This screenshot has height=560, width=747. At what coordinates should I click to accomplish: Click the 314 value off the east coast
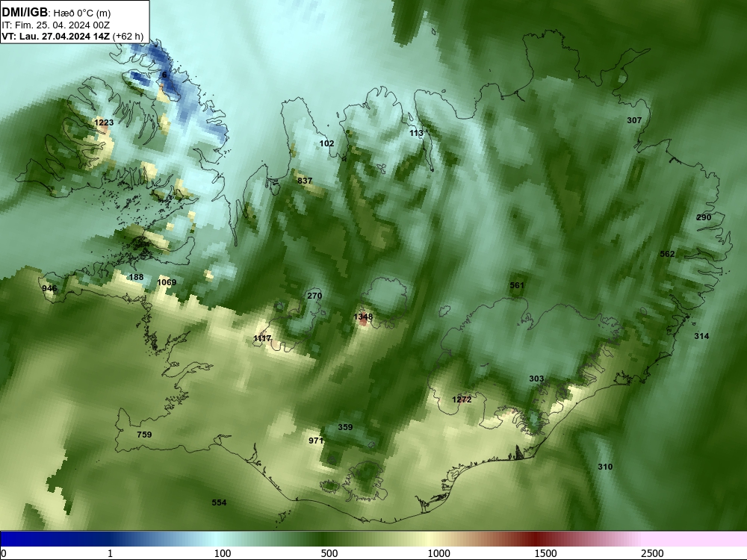701,336
